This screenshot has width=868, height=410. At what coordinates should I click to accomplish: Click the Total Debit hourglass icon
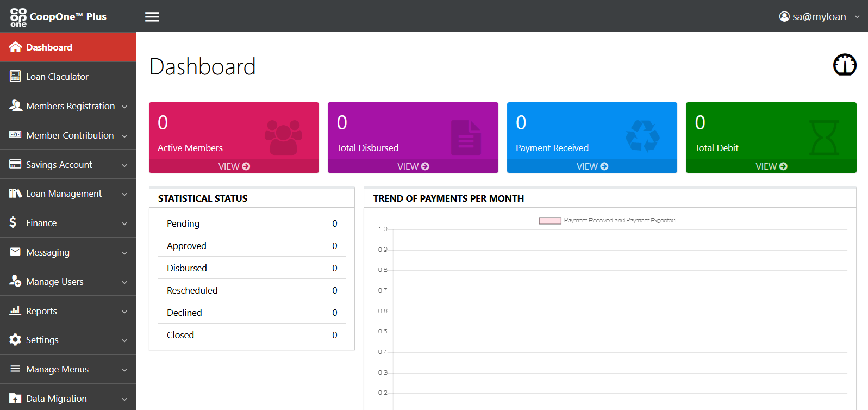tap(824, 138)
